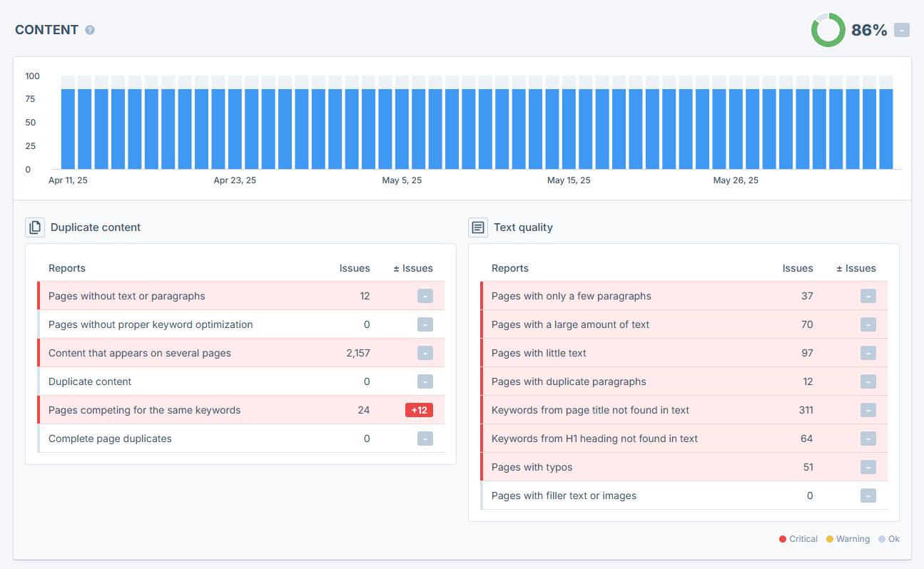
Task: Click the red +12 issues badge
Action: point(419,410)
